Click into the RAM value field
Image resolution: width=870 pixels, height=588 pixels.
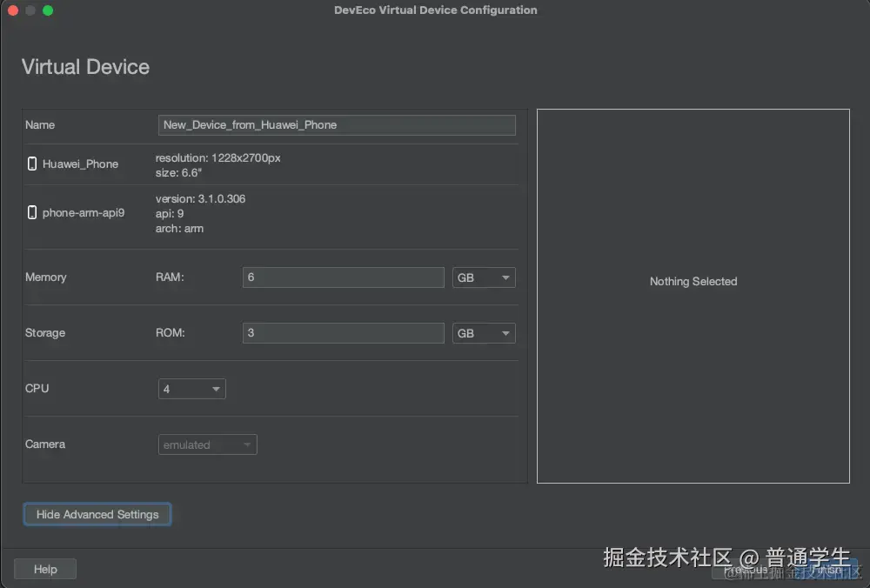coord(344,277)
